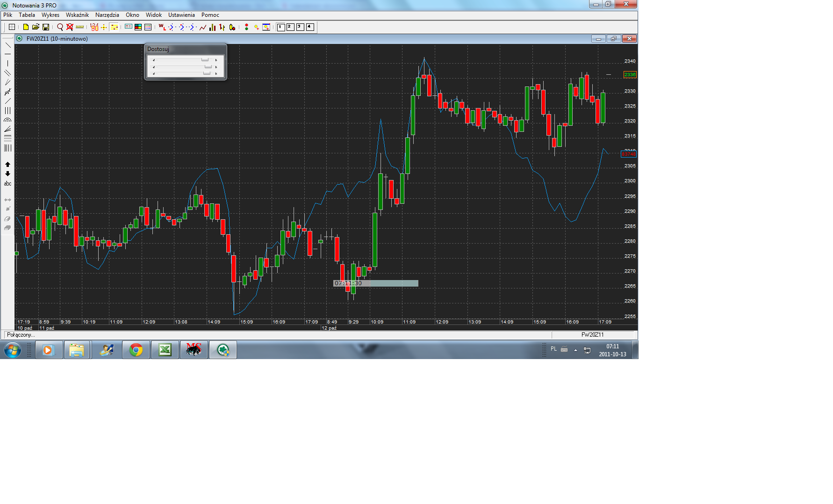Click the red-green traffic light icon
Viewport: 833px width, 504px height.
pyautogui.click(x=246, y=27)
